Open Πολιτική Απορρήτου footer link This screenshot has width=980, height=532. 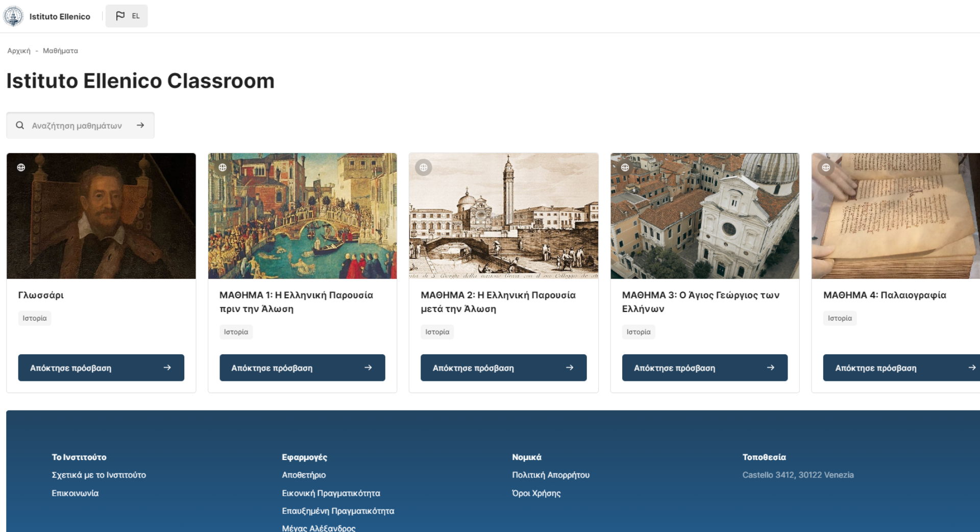551,475
